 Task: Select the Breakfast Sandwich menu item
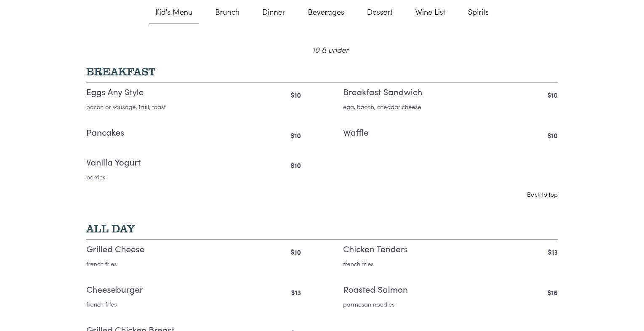pyautogui.click(x=383, y=92)
